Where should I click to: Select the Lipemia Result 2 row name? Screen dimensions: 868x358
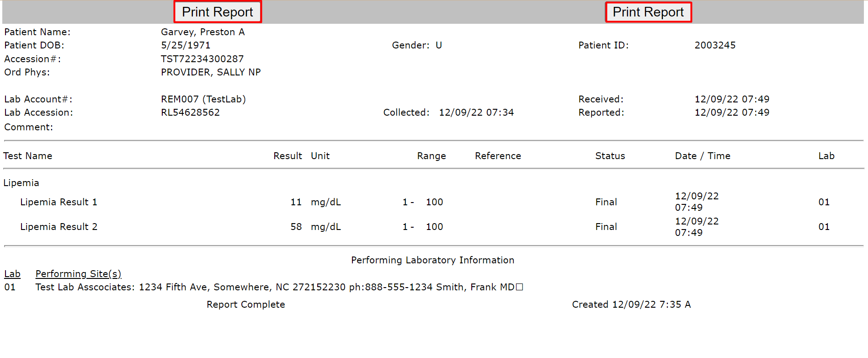point(59,227)
